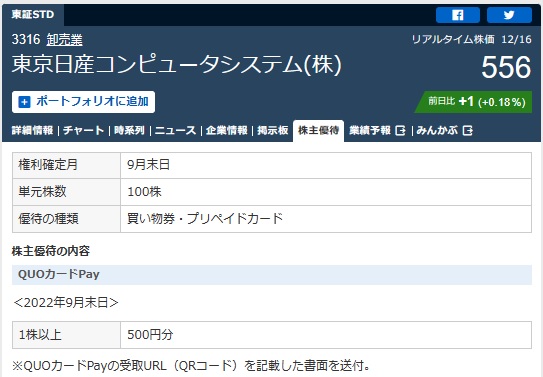543x377 pixels.
Task: Open the 掲示板 tab
Action: [x=273, y=131]
